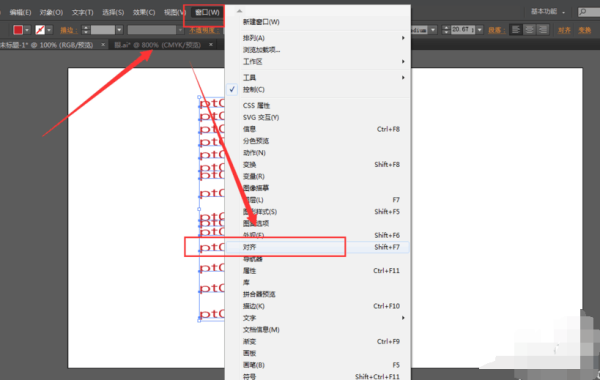The height and width of the screenshot is (380, 600).
Task: Click the orange 对齐 link in control bar
Action: pyautogui.click(x=564, y=30)
